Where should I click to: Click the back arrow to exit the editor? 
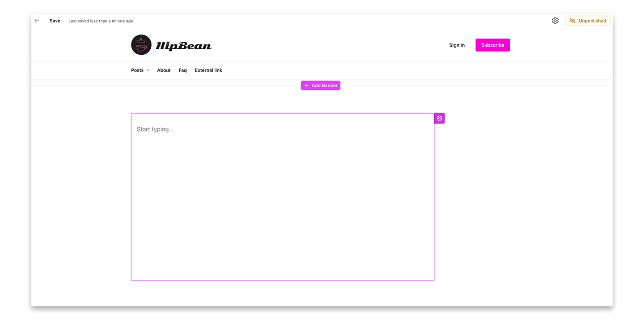(36, 21)
